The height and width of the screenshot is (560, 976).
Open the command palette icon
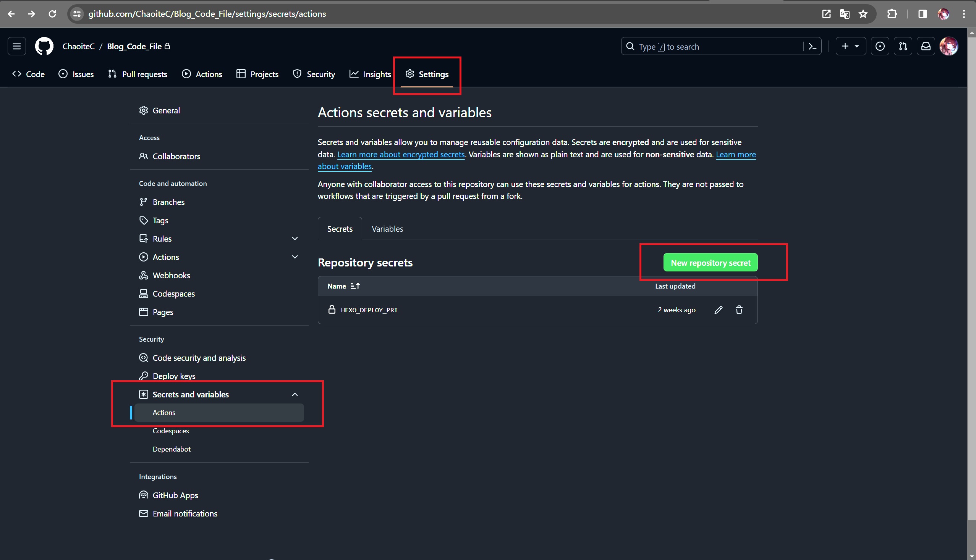click(x=813, y=47)
